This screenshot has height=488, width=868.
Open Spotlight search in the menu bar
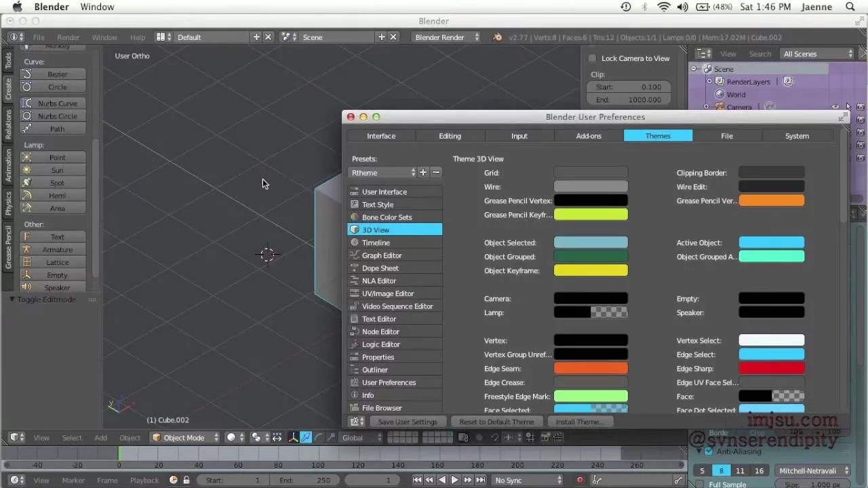[850, 7]
